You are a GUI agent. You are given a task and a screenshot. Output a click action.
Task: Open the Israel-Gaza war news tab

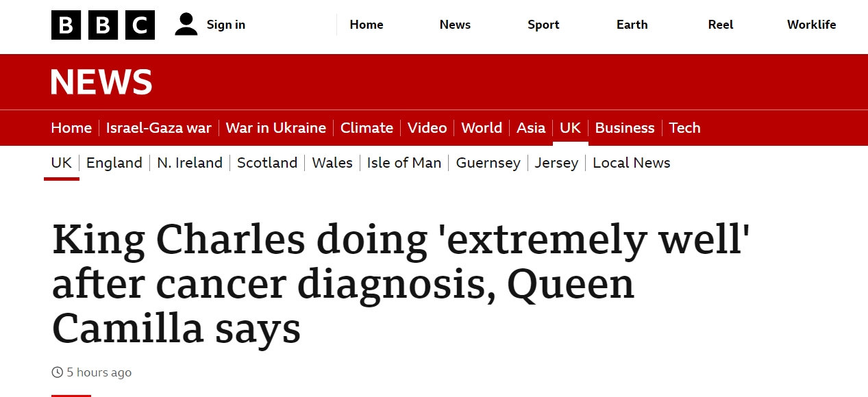pyautogui.click(x=159, y=128)
